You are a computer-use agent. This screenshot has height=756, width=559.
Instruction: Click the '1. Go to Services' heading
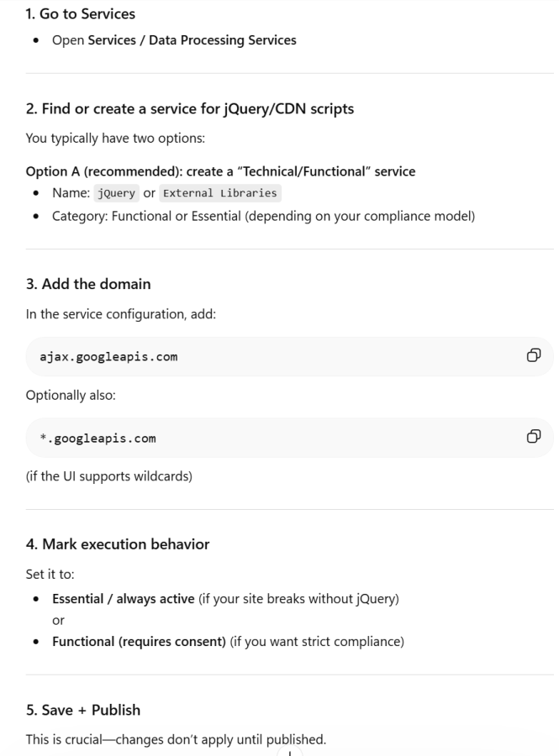point(81,14)
